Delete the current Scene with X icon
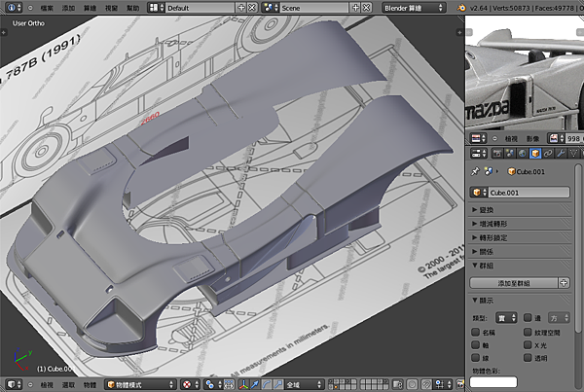The image size is (584, 392). tap(367, 8)
